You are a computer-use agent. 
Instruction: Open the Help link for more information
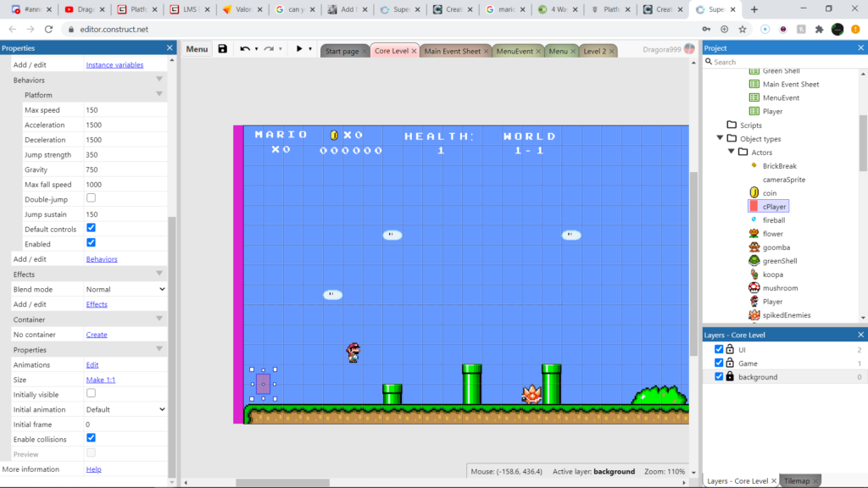tap(93, 469)
